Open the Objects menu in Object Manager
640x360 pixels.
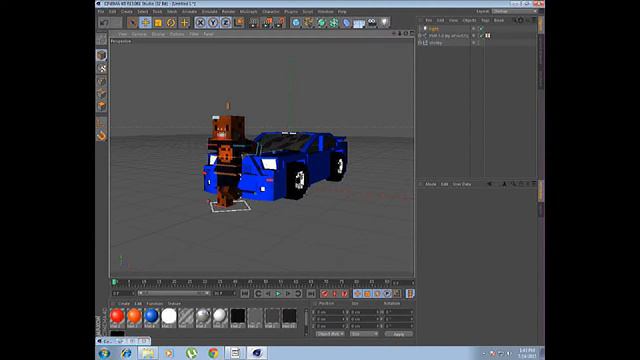[x=469, y=20]
